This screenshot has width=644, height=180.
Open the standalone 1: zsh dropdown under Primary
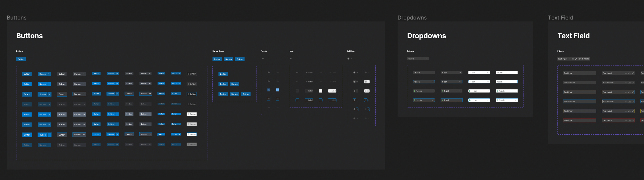[418, 59]
